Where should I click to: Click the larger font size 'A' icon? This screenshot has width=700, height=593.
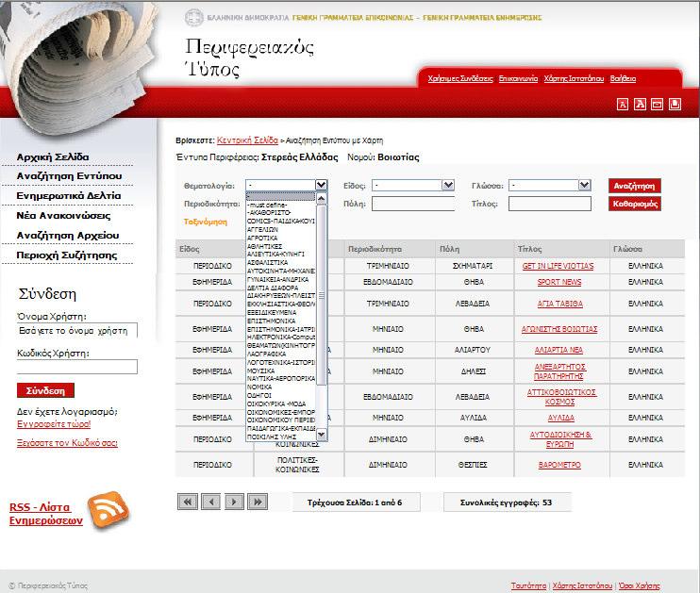pos(640,105)
